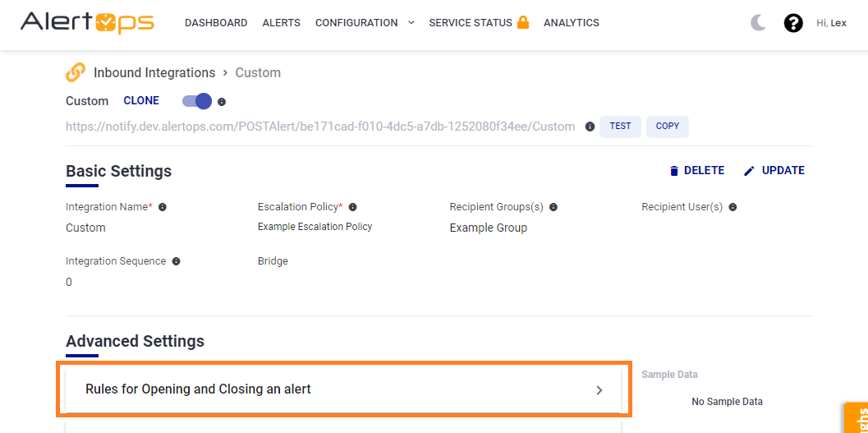Open the Analytics menu item
The width and height of the screenshot is (868, 433).
tap(572, 23)
